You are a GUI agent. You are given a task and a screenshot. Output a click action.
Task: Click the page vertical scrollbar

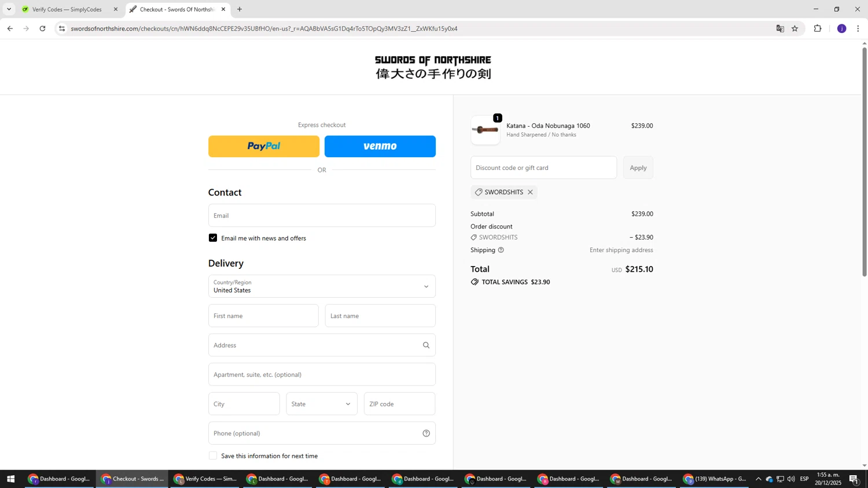pyautogui.click(x=865, y=162)
